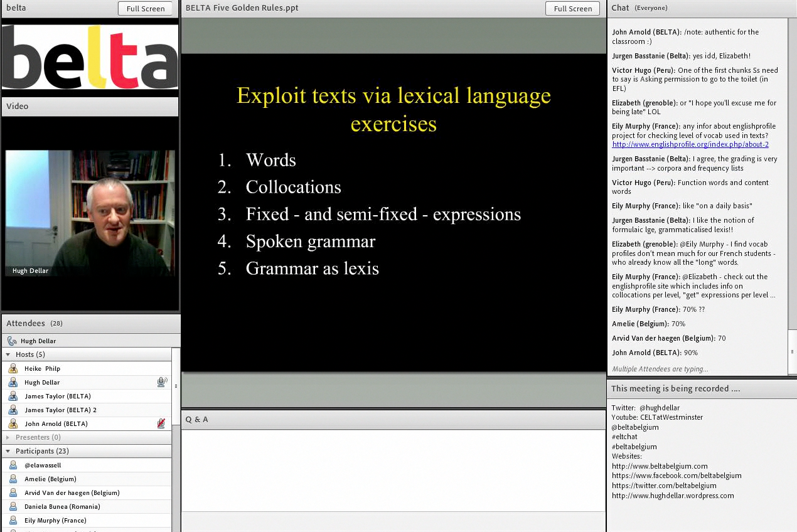This screenshot has width=797, height=532.
Task: Open Full Screen for the presentation slide
Action: point(572,9)
